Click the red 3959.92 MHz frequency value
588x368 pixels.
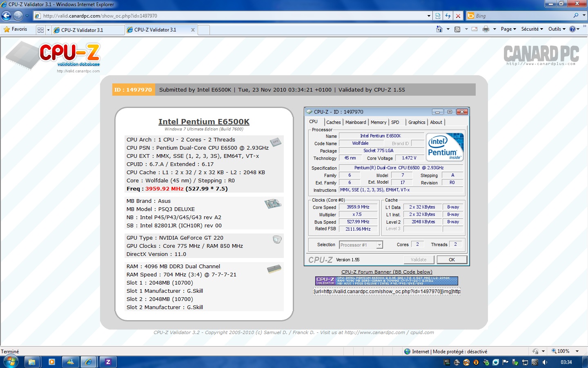click(165, 188)
